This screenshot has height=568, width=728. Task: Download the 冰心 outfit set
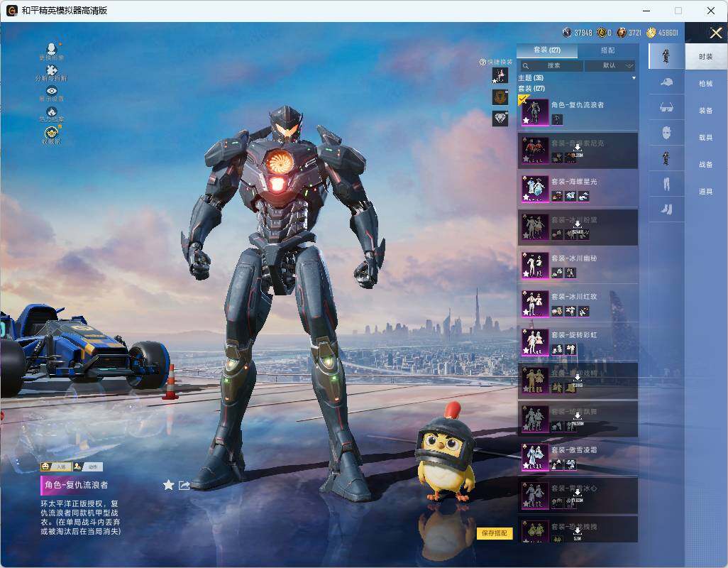tap(578, 496)
